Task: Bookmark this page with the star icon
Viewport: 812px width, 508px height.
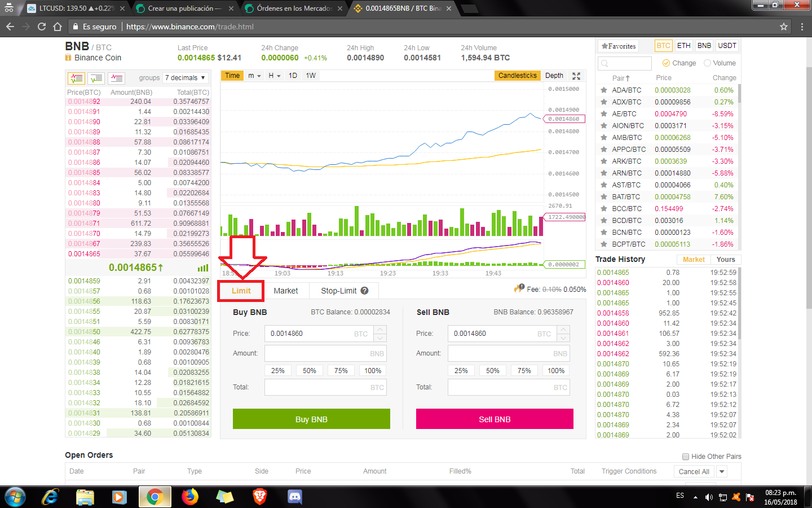Action: [783, 27]
